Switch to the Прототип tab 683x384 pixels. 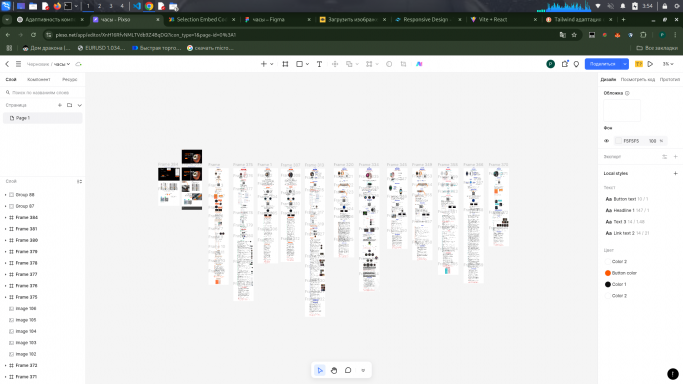pyautogui.click(x=670, y=79)
